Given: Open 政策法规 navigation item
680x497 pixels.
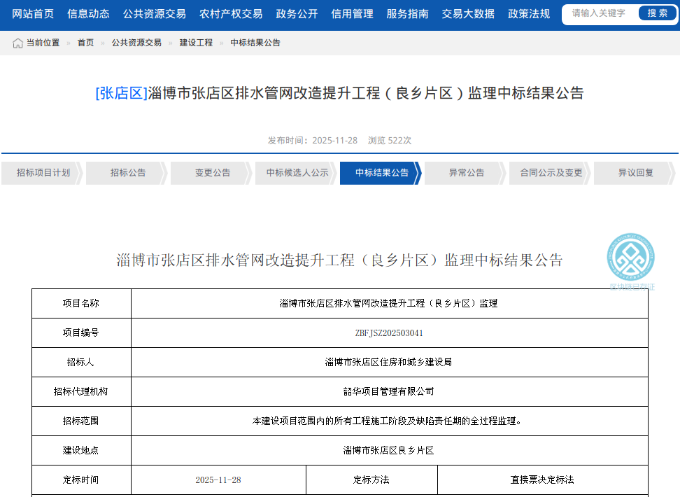Looking at the screenshot, I should 529,14.
